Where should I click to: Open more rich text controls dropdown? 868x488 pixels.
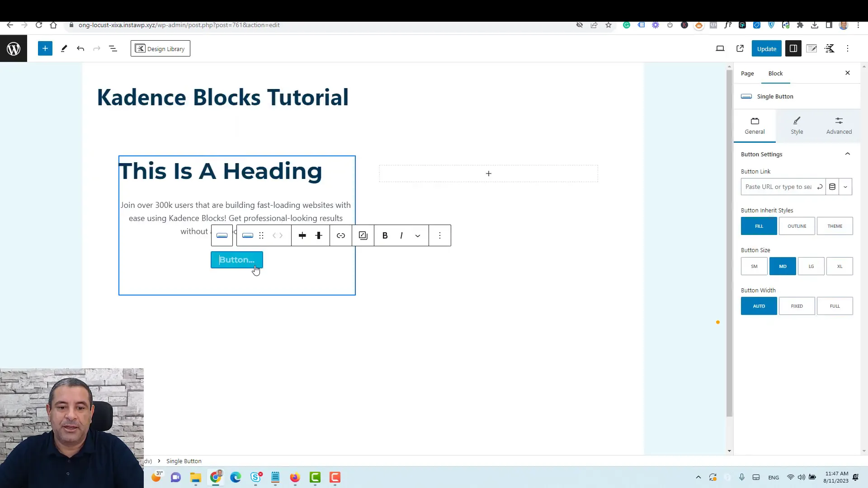pos(418,235)
